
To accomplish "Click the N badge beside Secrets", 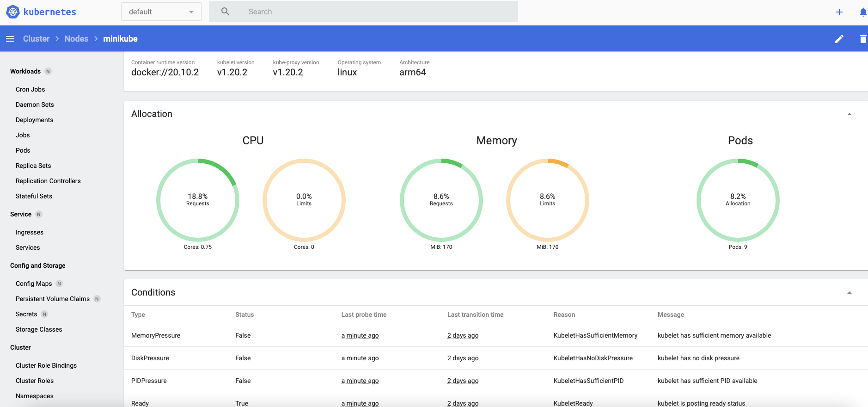I will [44, 314].
